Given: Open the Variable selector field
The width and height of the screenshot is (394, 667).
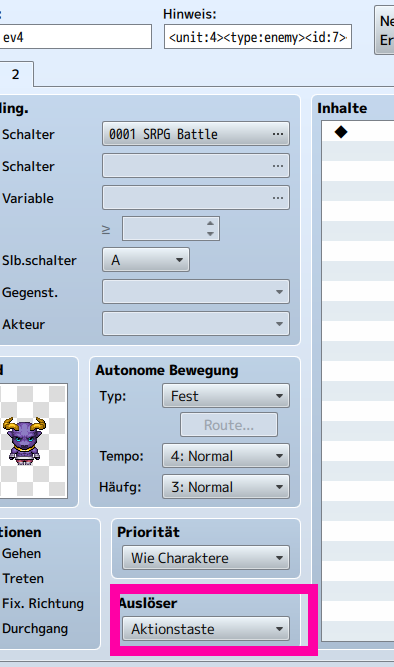Looking at the screenshot, I should pos(196,198).
